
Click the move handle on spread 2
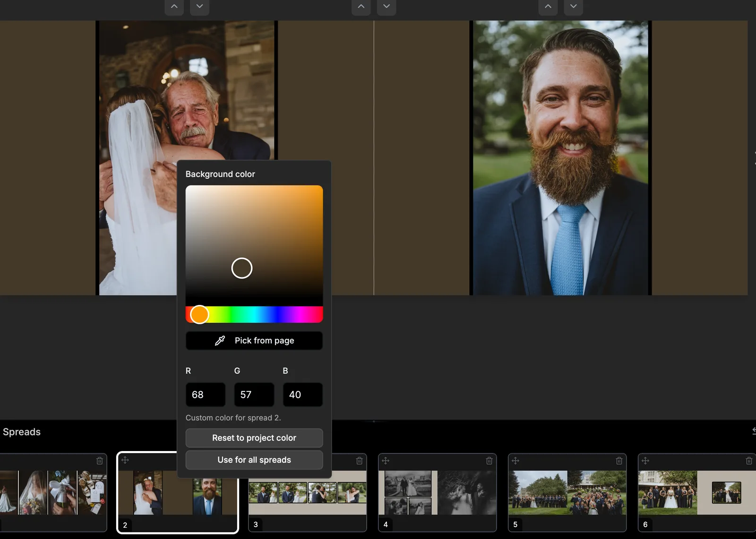click(x=125, y=460)
